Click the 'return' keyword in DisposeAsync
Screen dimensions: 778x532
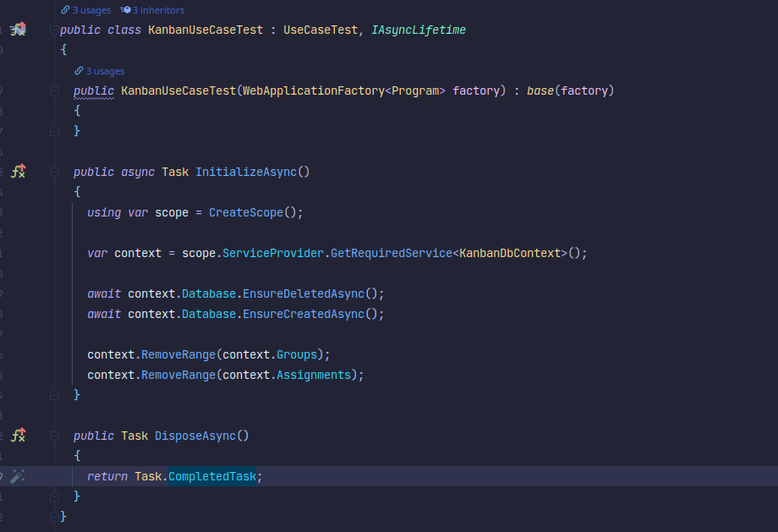(x=107, y=476)
